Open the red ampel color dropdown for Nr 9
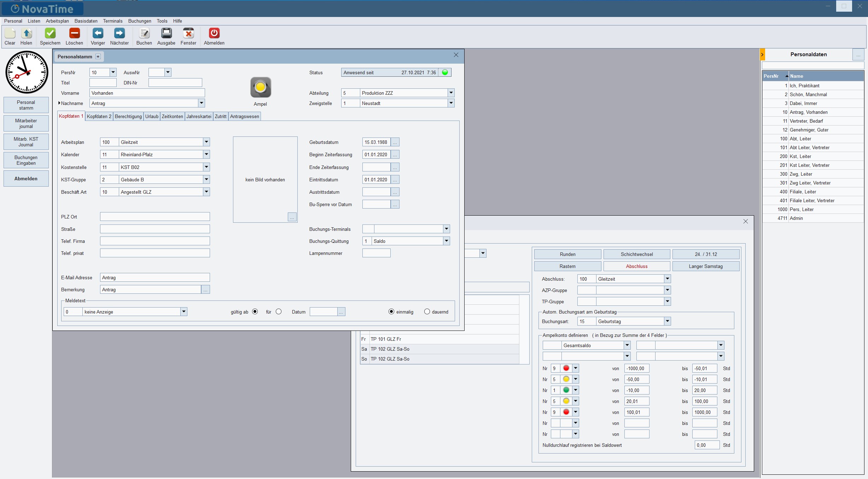This screenshot has height=479, width=868. coord(576,368)
